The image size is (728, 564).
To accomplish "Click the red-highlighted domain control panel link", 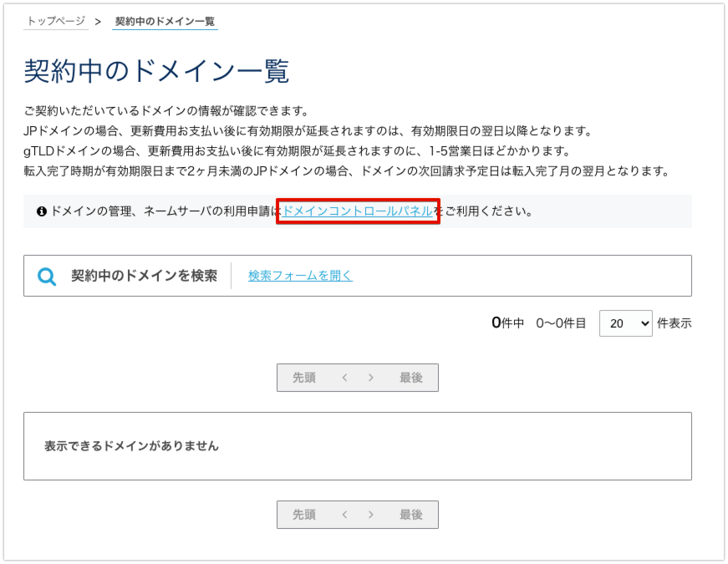I will click(357, 211).
